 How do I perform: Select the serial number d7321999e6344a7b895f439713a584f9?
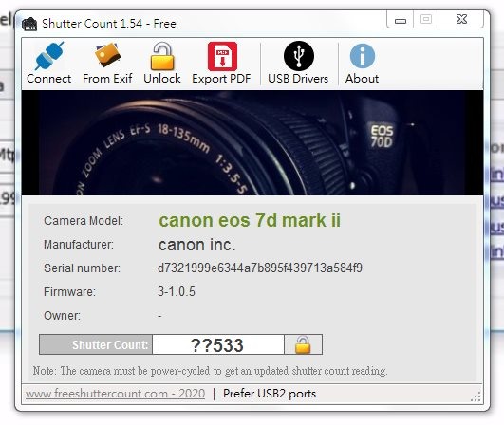pyautogui.click(x=260, y=268)
